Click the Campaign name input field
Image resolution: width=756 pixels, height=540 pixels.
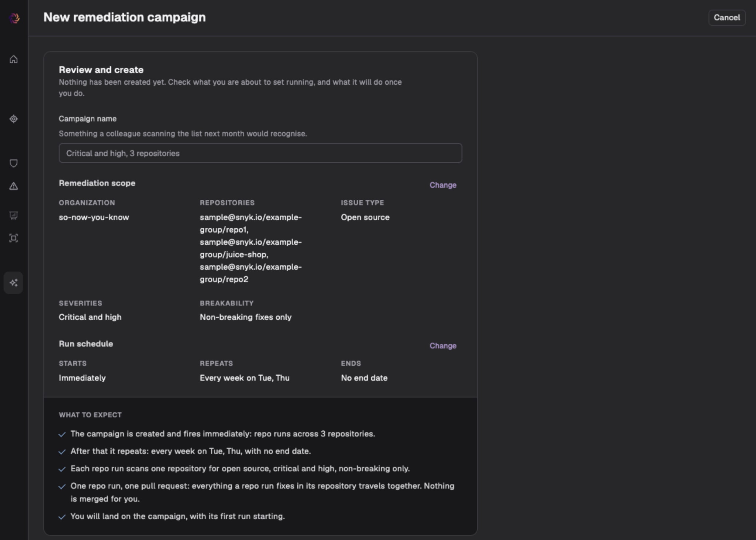click(260, 153)
